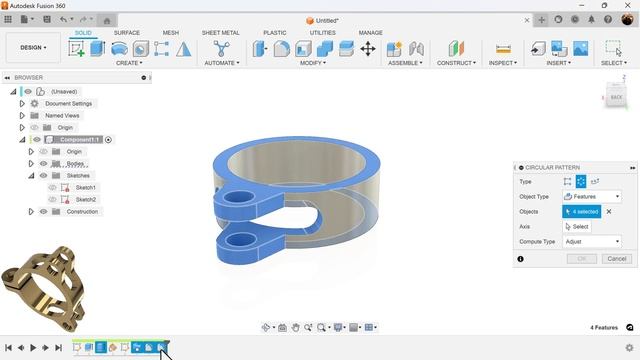Open the Object Type Features dropdown
This screenshot has height=360, width=640.
[592, 197]
